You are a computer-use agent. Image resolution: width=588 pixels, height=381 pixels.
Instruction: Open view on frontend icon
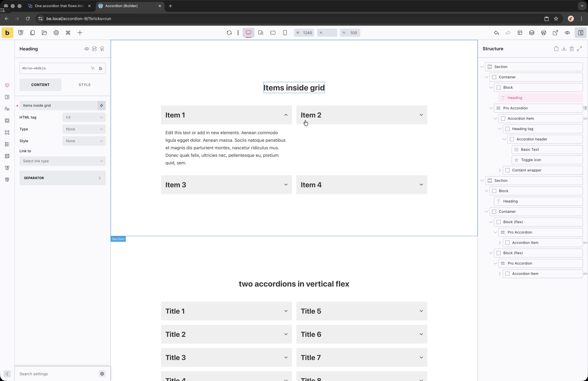tap(555, 33)
